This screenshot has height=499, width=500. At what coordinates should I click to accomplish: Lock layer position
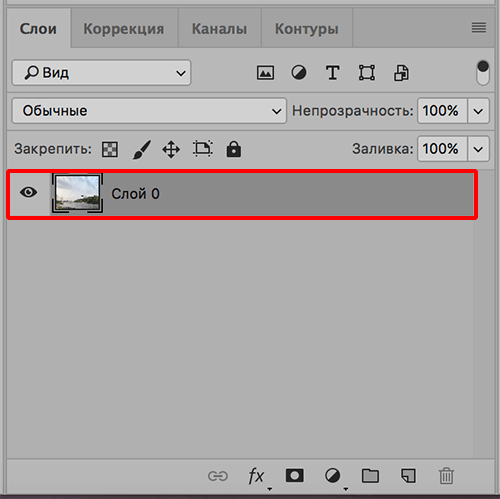(x=171, y=149)
